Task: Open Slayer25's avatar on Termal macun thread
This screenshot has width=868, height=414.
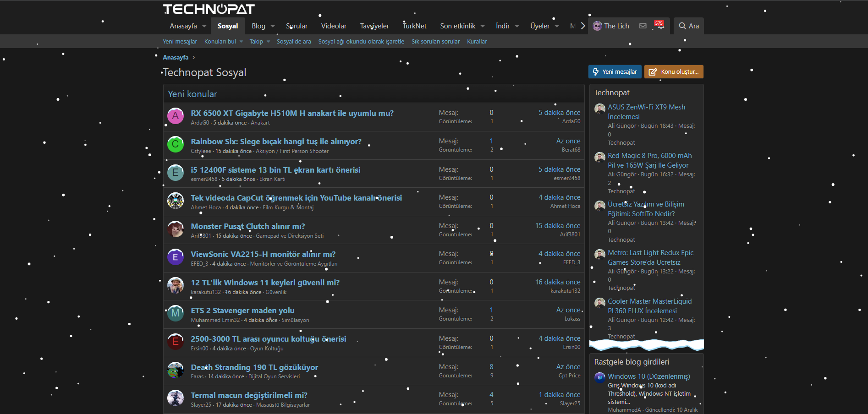Action: (x=175, y=398)
